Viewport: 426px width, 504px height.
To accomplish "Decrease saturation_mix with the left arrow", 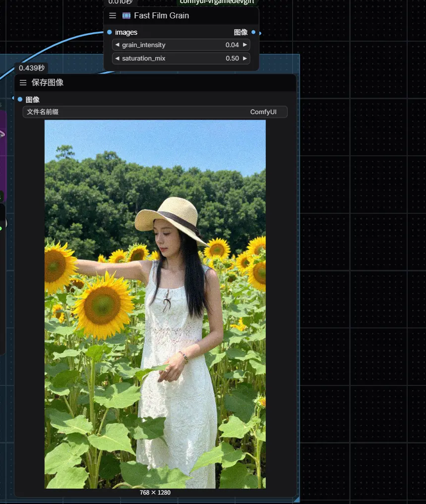I will click(x=117, y=59).
